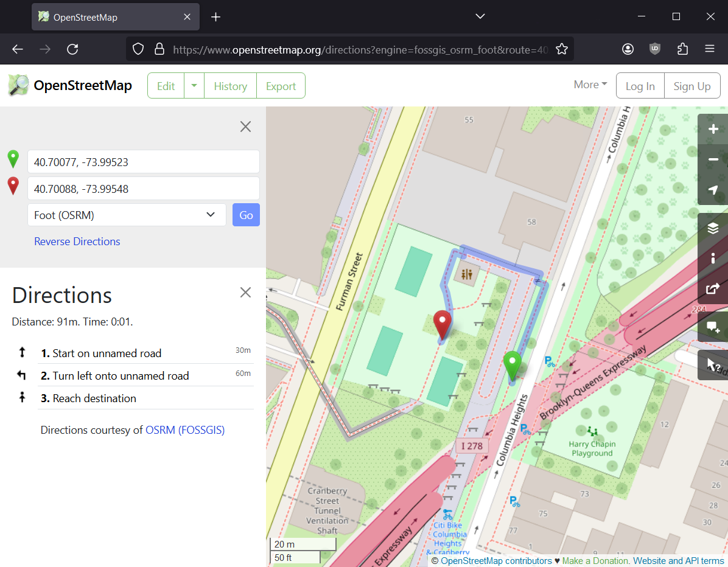
Task: Open the uBlock Origin shield icon
Action: (654, 49)
